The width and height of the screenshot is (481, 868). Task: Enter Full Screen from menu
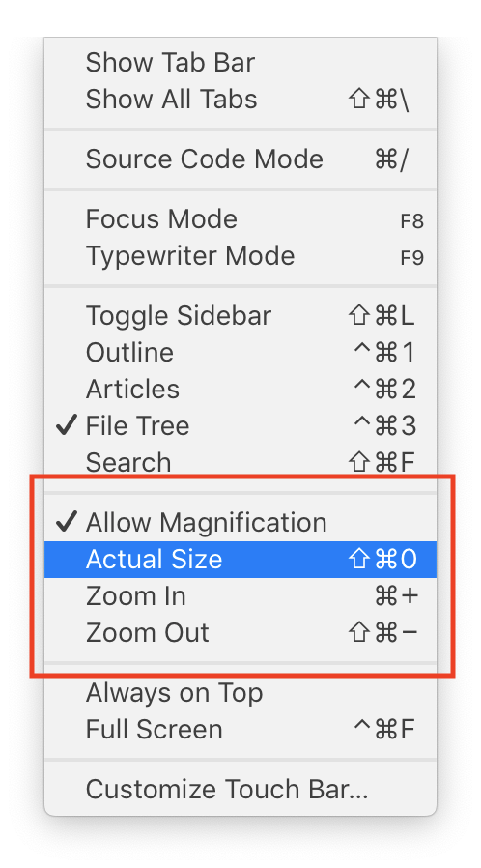[x=240, y=730]
